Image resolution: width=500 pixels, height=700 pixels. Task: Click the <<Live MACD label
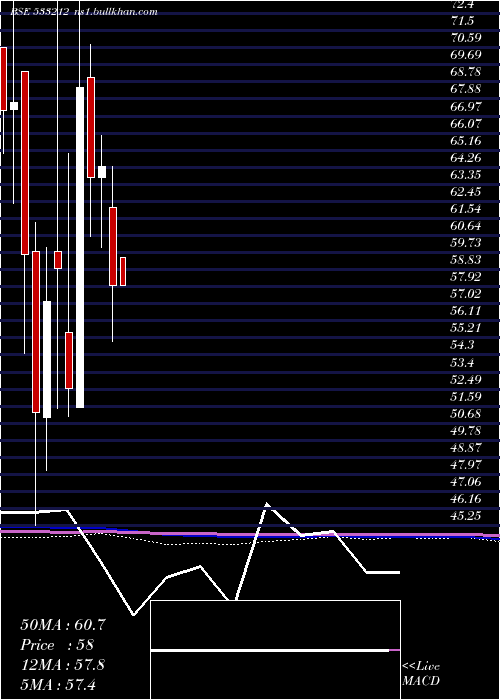click(x=421, y=674)
